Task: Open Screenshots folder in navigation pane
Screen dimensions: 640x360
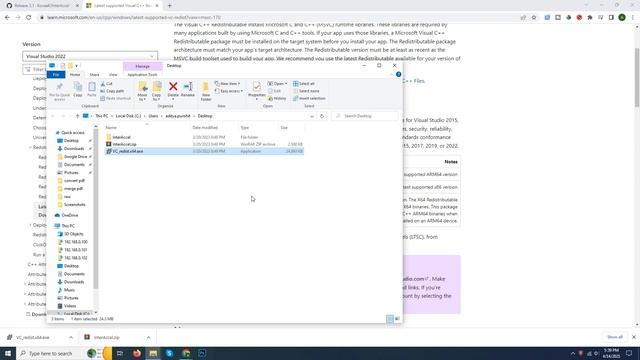Action: pyautogui.click(x=74, y=204)
